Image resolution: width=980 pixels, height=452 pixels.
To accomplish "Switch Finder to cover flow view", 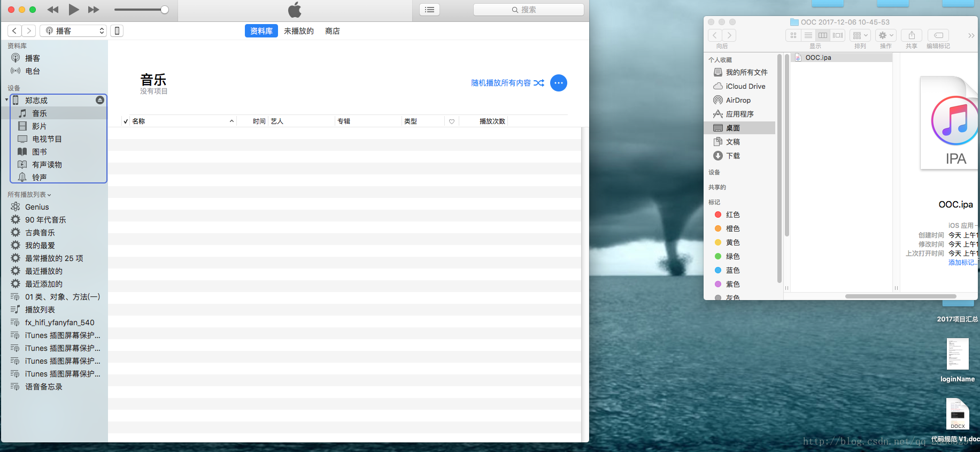I will click(838, 35).
